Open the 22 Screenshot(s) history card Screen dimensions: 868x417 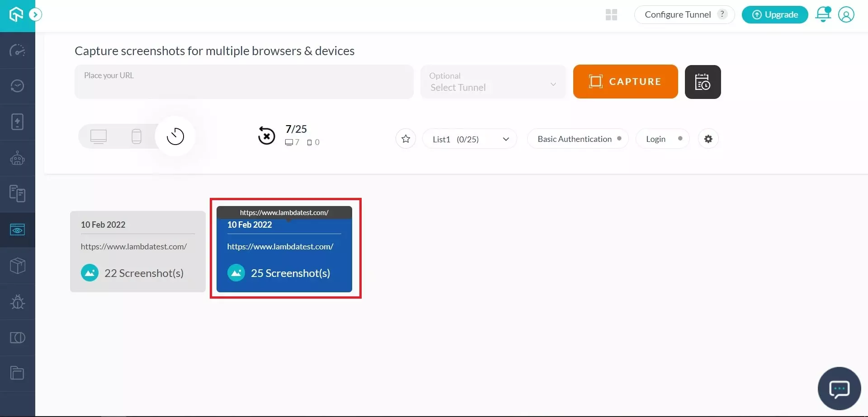coord(138,252)
